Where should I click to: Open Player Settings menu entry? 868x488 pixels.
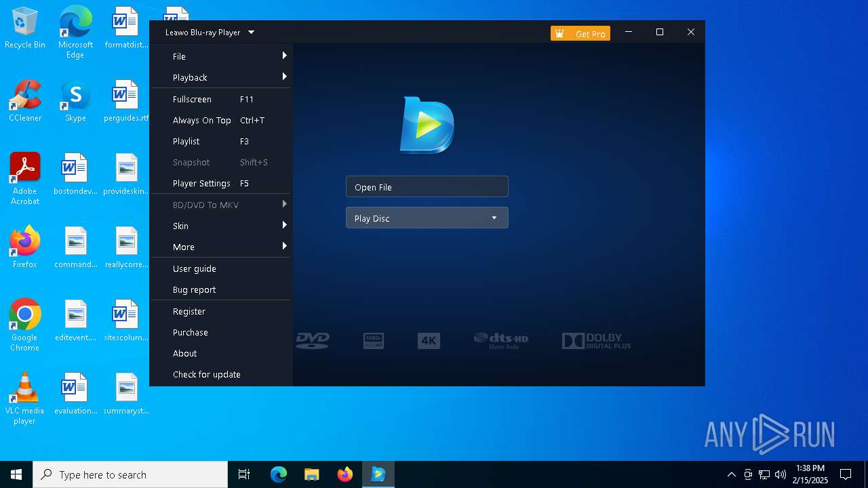[221, 183]
